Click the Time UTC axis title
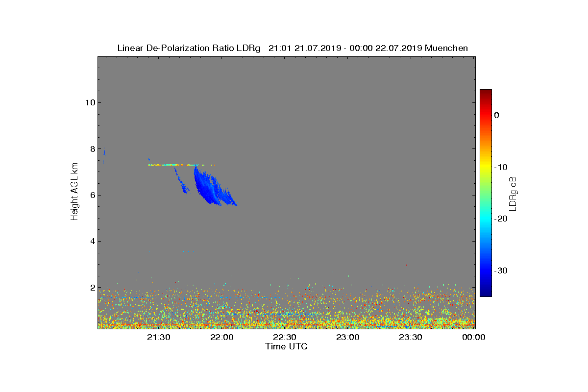This screenshot has height=392, width=588. [287, 346]
